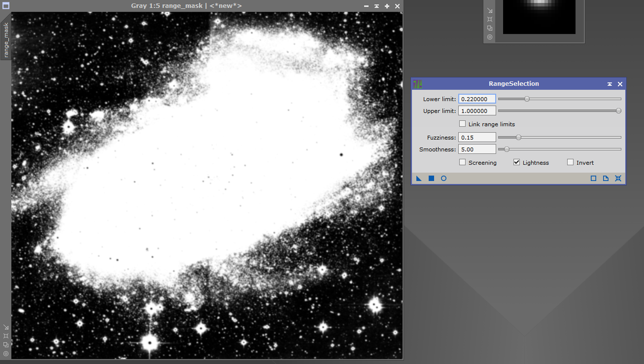
Task: Shade the RangeSelection dialog with the up-arrow icon
Action: (x=610, y=84)
